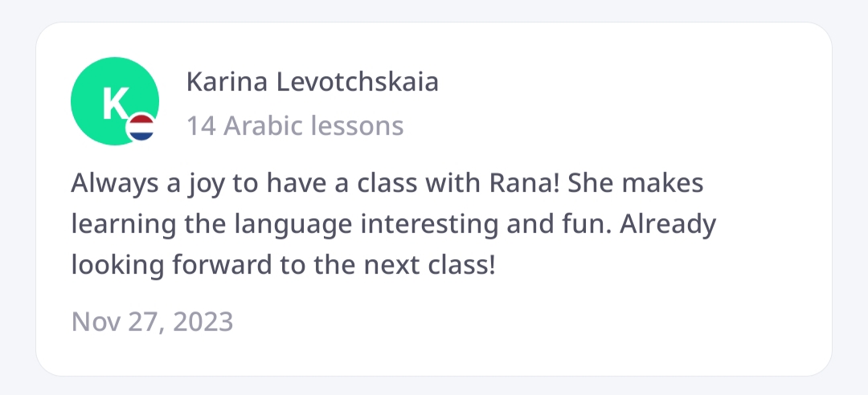868x395 pixels.
Task: Open Karina Levotchskaia's reviewer name
Action: coord(313,82)
